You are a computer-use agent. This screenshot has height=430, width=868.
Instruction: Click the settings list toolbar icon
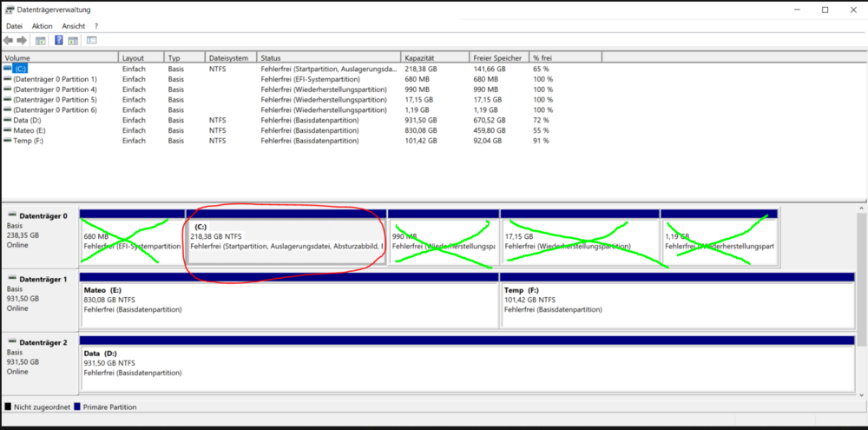coord(91,40)
